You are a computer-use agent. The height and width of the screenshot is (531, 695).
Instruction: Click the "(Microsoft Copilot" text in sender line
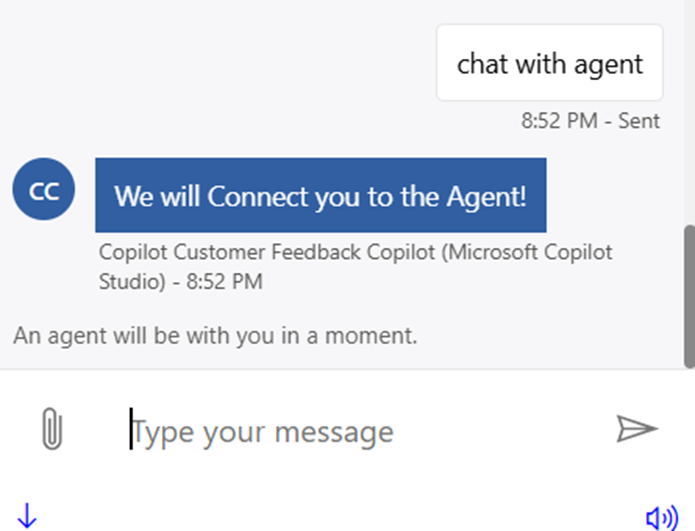(530, 252)
